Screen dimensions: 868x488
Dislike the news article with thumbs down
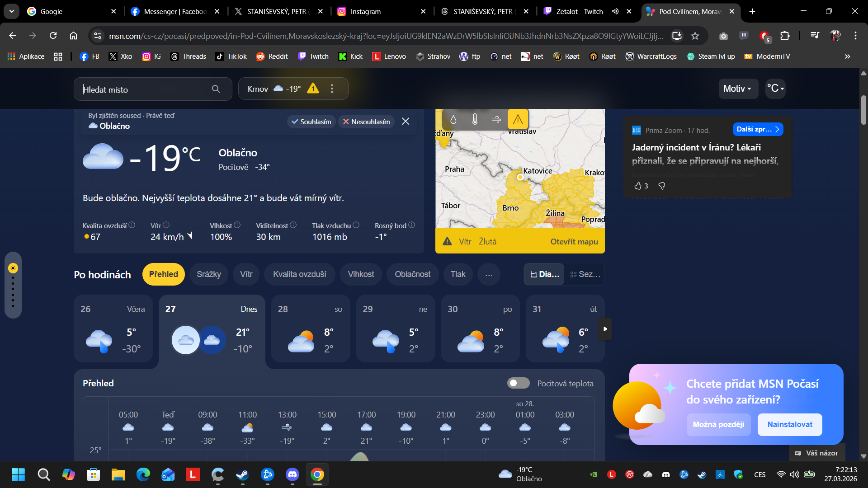pyautogui.click(x=662, y=186)
